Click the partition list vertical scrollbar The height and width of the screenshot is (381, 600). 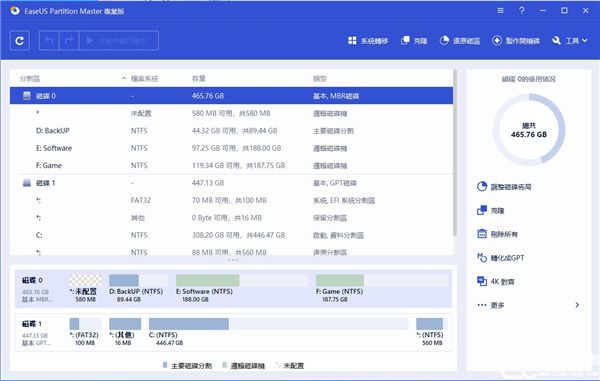coord(455,153)
